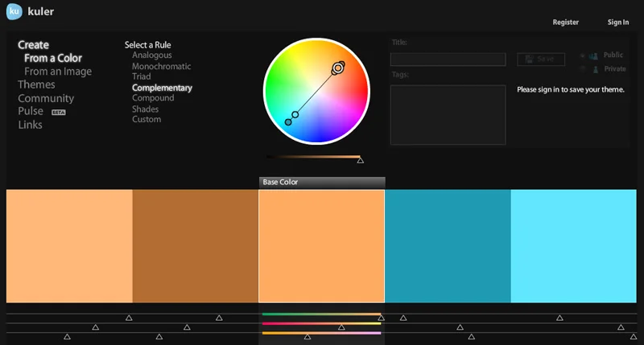
Task: Select the orange base color marker on wheel
Action: coord(338,68)
